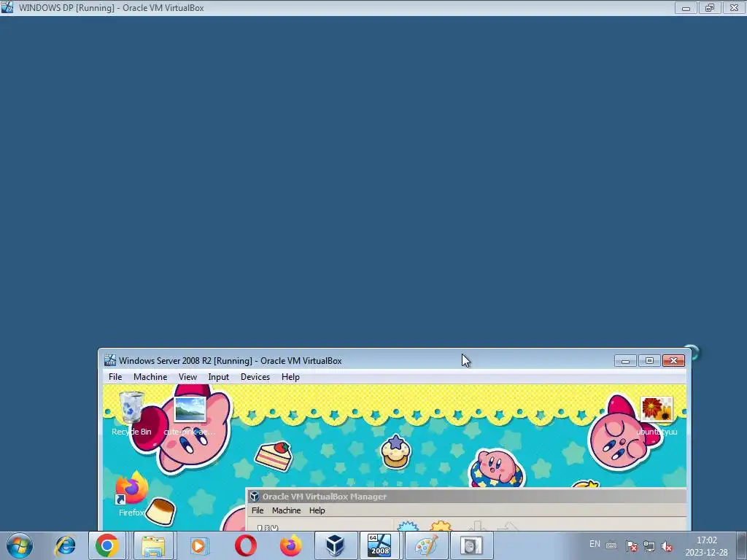Open View menu in Windows Server 2008 R2 window
747x560 pixels.
187,377
